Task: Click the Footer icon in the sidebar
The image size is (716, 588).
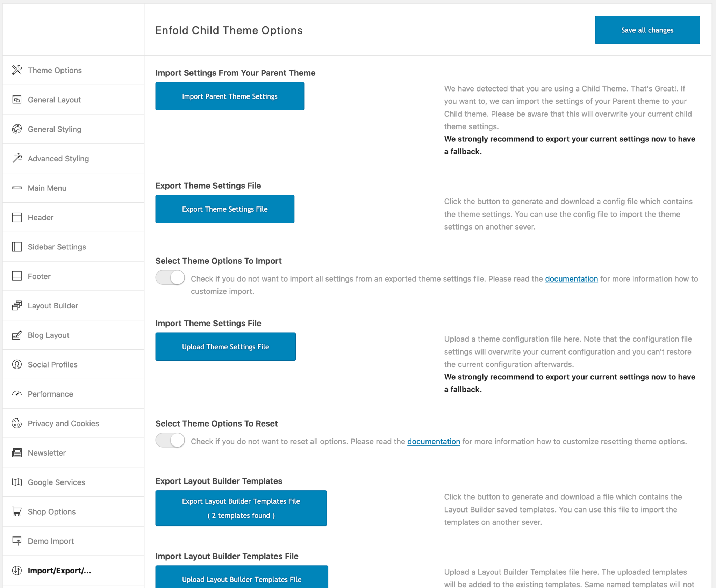Action: pyautogui.click(x=16, y=276)
